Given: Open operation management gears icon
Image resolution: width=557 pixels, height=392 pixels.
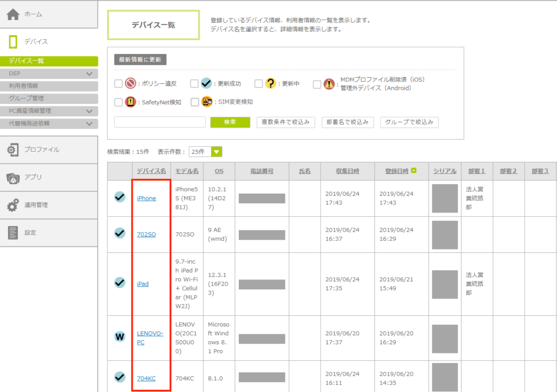Looking at the screenshot, I should pyautogui.click(x=14, y=206).
